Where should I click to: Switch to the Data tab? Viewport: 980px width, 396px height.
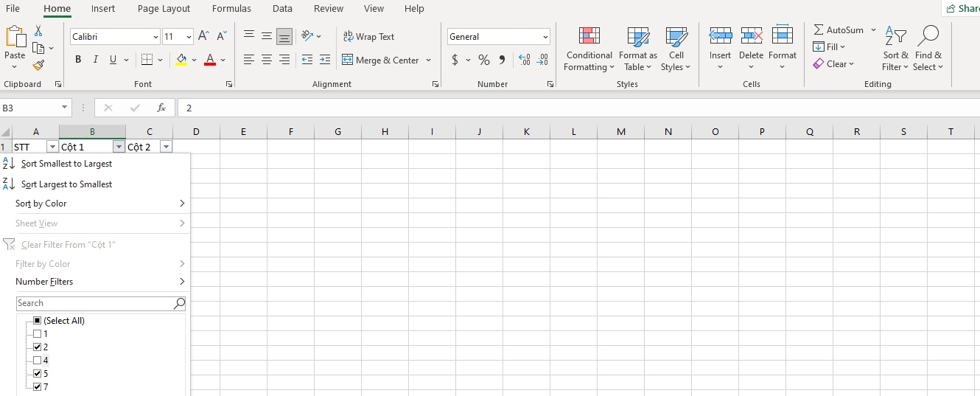coord(282,9)
